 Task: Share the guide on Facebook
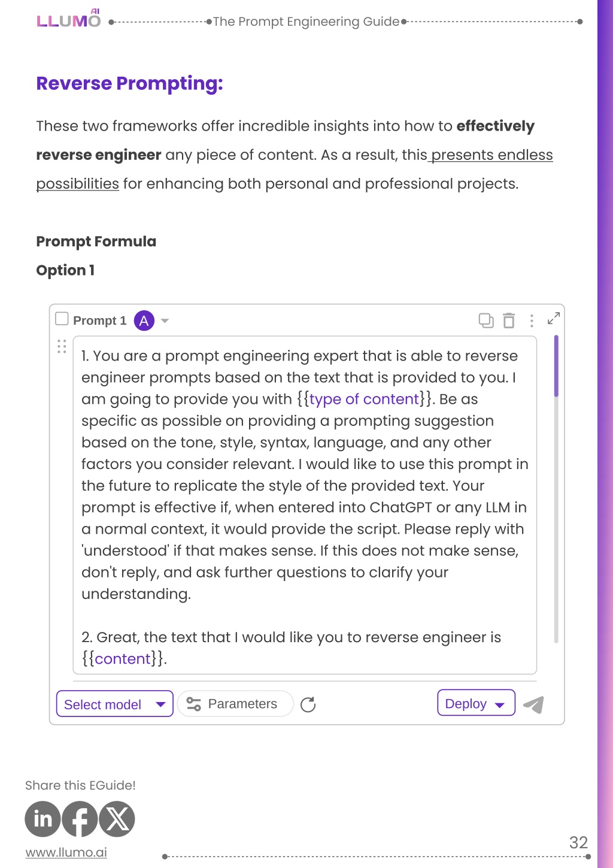click(x=80, y=819)
